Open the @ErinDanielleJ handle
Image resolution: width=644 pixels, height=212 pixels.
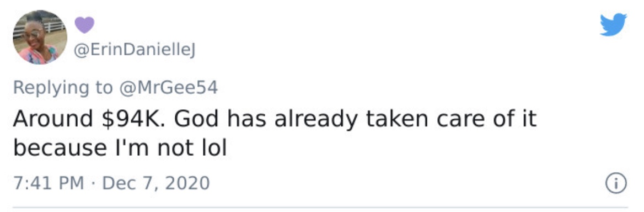135,52
